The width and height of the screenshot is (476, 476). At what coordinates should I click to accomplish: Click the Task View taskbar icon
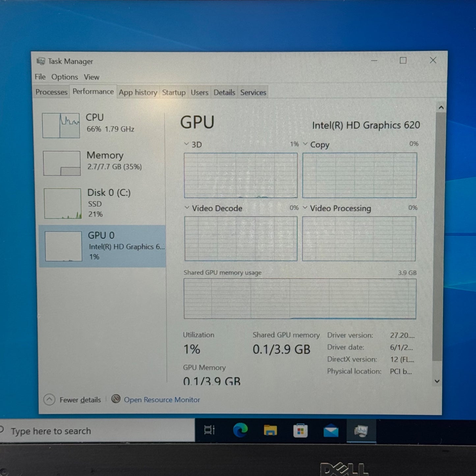[x=210, y=430]
